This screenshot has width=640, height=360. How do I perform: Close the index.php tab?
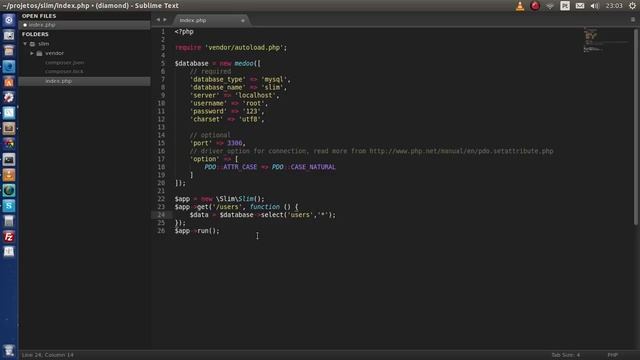[x=242, y=20]
